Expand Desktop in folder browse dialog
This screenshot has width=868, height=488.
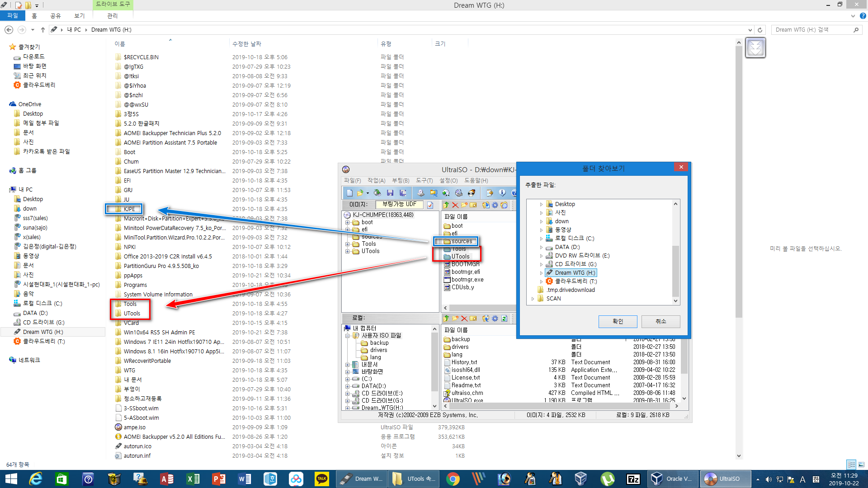pyautogui.click(x=541, y=204)
